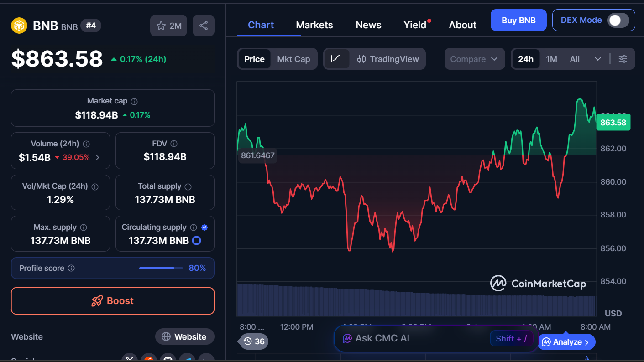Switch to TradingView candlestick icon
This screenshot has width=644, height=362.
click(362, 59)
